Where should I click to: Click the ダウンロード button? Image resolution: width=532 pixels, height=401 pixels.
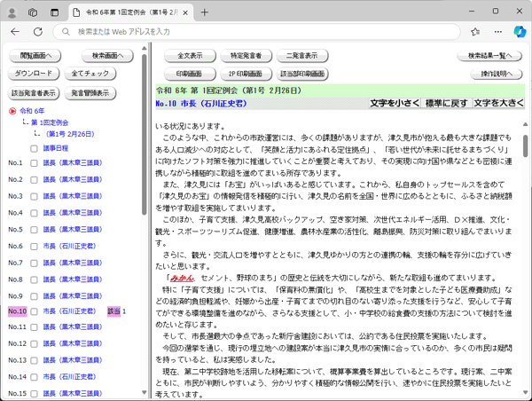pos(34,74)
